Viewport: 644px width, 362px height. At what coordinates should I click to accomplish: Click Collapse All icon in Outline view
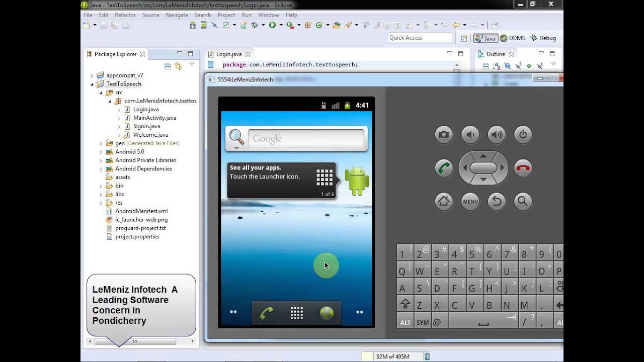[x=486, y=66]
